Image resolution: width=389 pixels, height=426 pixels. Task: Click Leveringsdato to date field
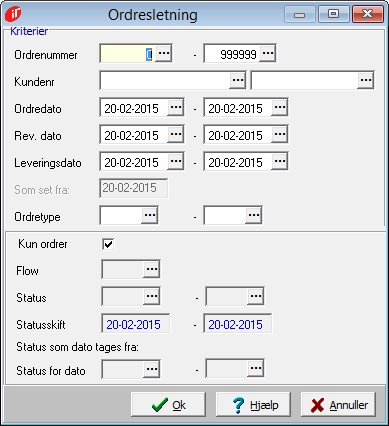click(x=238, y=161)
